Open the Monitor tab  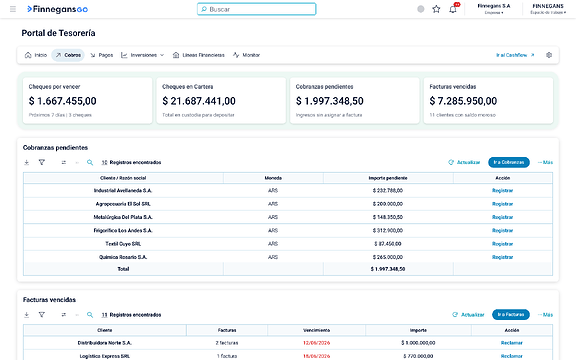[x=246, y=55]
